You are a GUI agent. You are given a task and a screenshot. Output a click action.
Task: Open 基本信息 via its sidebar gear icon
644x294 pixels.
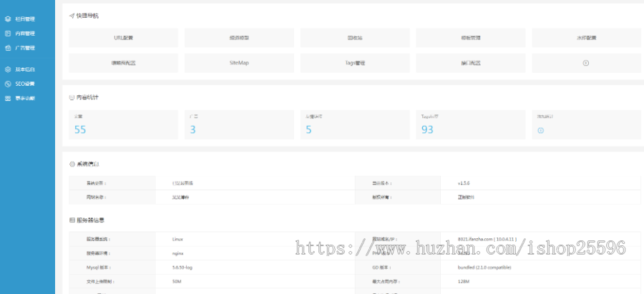pyautogui.click(x=7, y=69)
